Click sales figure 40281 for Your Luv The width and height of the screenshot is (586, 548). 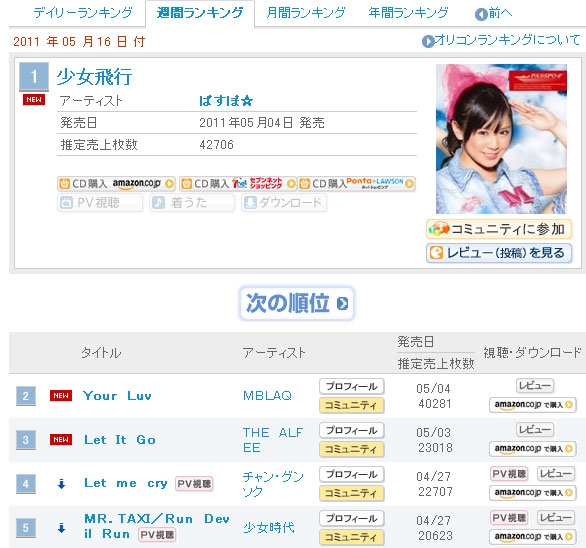point(435,404)
